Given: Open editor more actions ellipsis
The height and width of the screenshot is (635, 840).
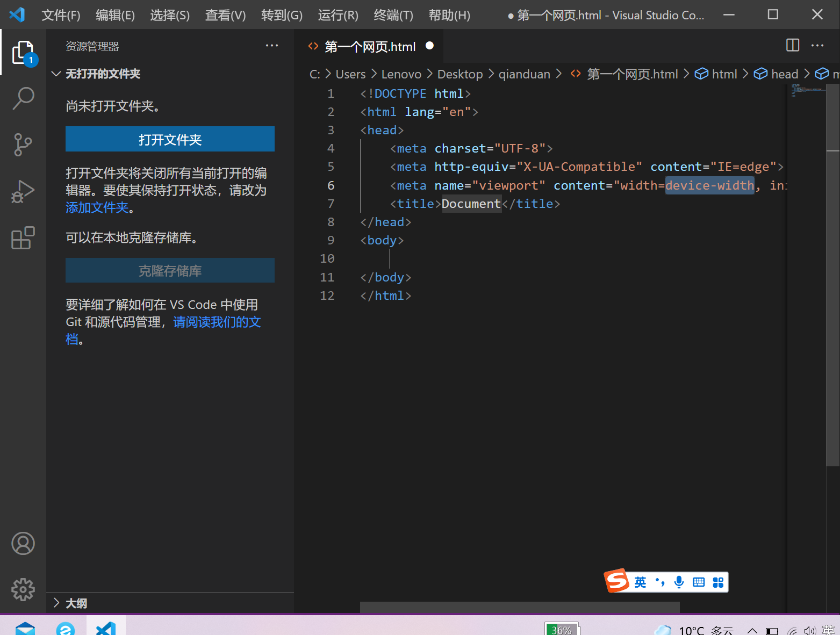Looking at the screenshot, I should click(817, 46).
